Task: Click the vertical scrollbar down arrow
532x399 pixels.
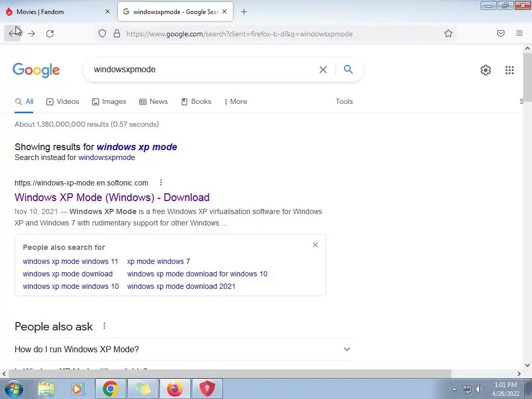Action: (527, 365)
